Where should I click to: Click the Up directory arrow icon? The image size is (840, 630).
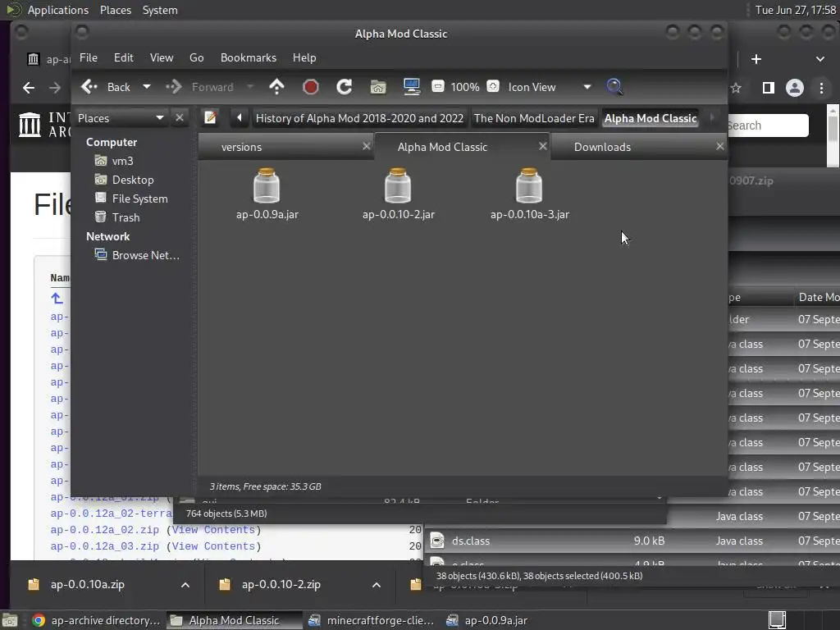coord(276,87)
